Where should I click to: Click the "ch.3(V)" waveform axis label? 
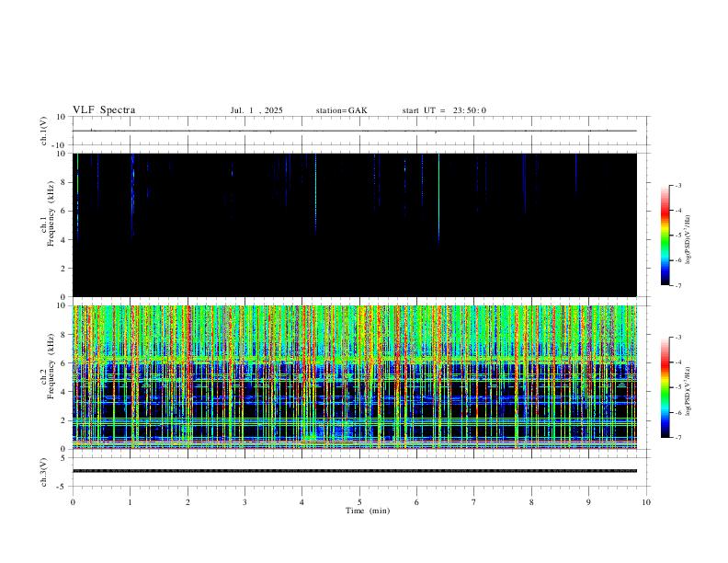point(44,473)
